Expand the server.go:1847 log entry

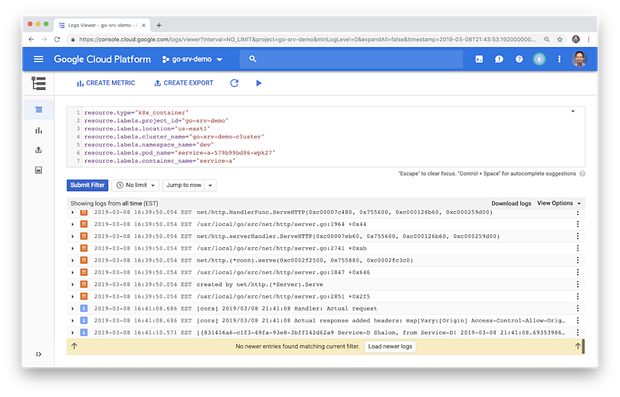72,272
